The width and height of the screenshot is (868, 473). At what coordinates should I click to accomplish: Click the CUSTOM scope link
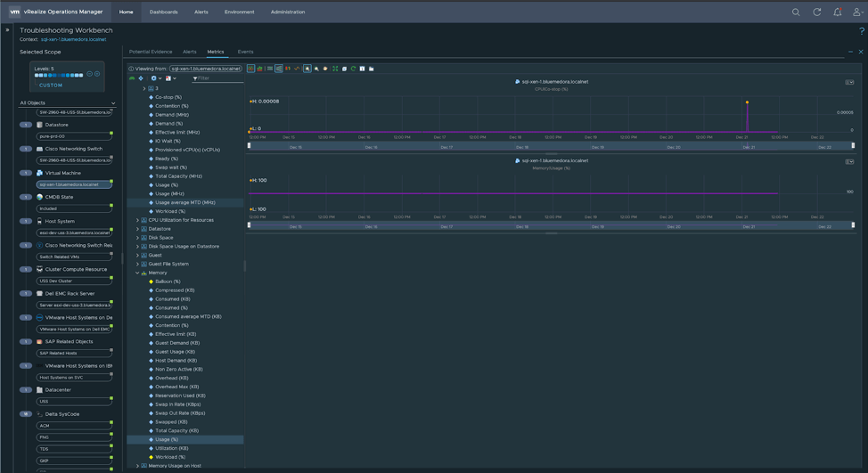pos(51,86)
